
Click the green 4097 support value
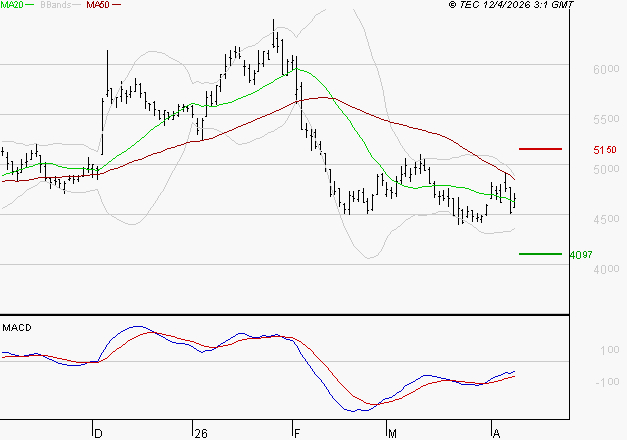581,255
